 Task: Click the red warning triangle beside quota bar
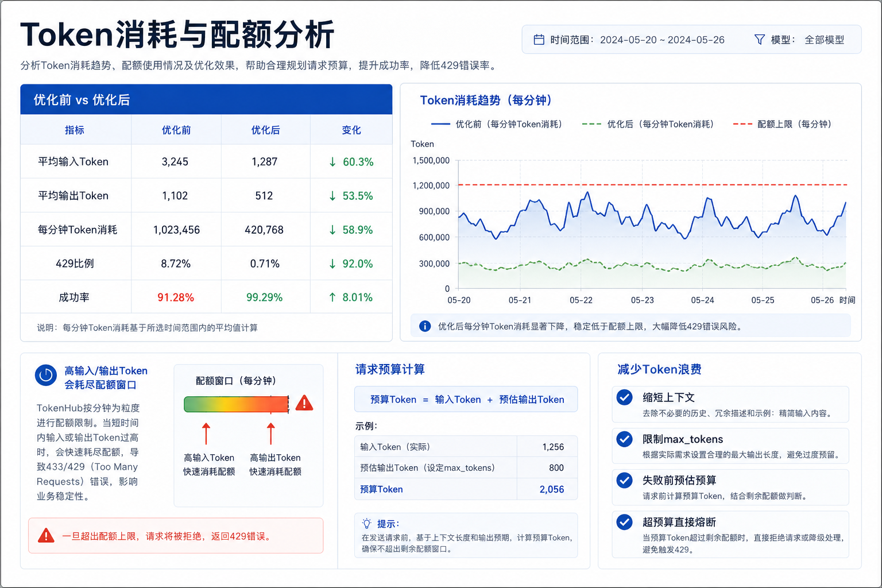304,403
